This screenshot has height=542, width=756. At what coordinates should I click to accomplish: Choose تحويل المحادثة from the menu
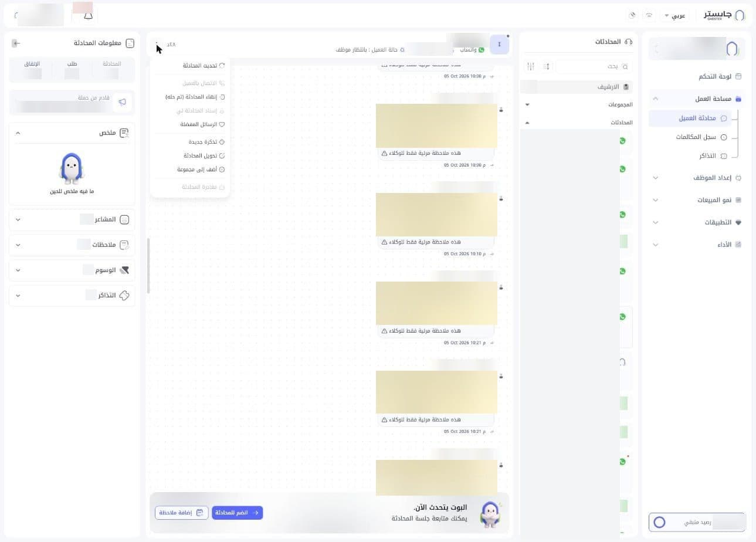[x=190, y=156]
